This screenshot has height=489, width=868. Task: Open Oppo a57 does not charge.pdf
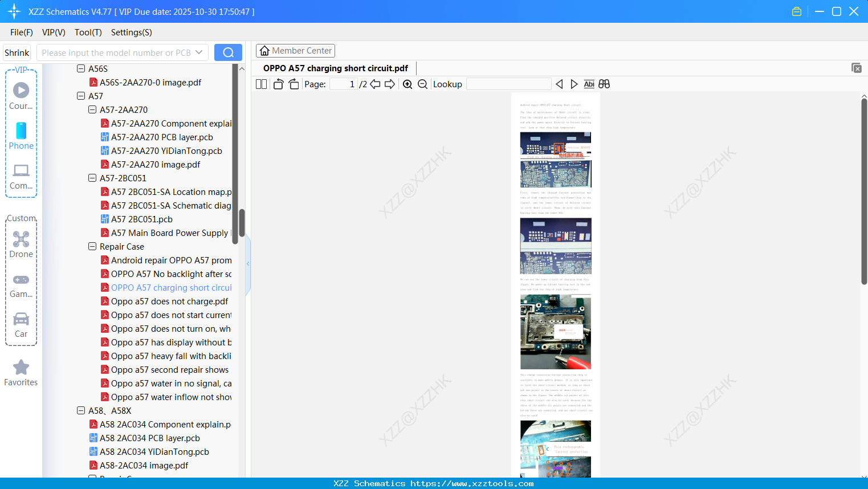pyautogui.click(x=169, y=301)
